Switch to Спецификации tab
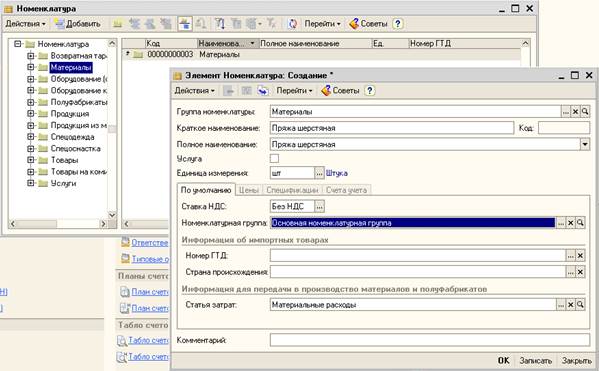Viewport: 599px width, 371px height. click(292, 190)
